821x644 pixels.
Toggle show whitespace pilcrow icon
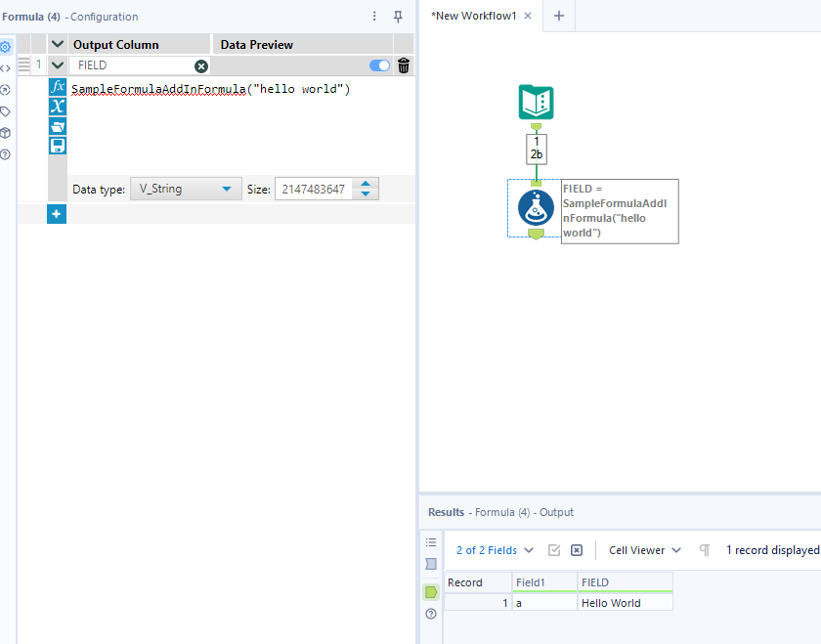[x=705, y=550]
